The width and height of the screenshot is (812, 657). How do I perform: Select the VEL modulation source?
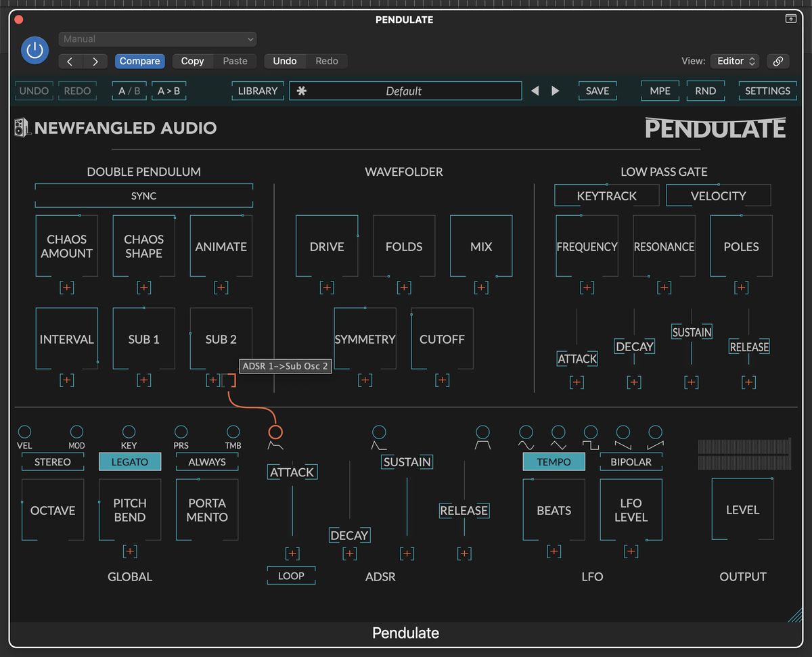coord(24,432)
